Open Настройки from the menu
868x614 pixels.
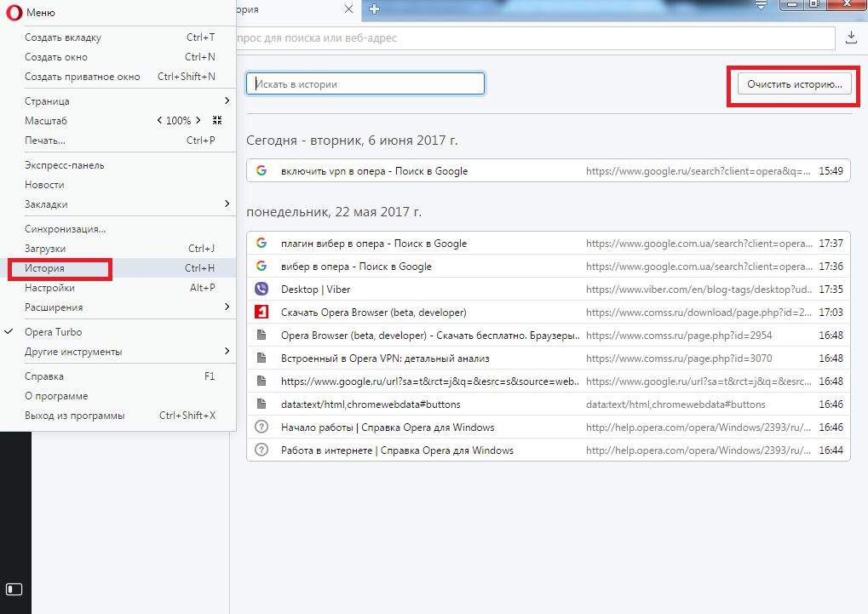click(118, 288)
